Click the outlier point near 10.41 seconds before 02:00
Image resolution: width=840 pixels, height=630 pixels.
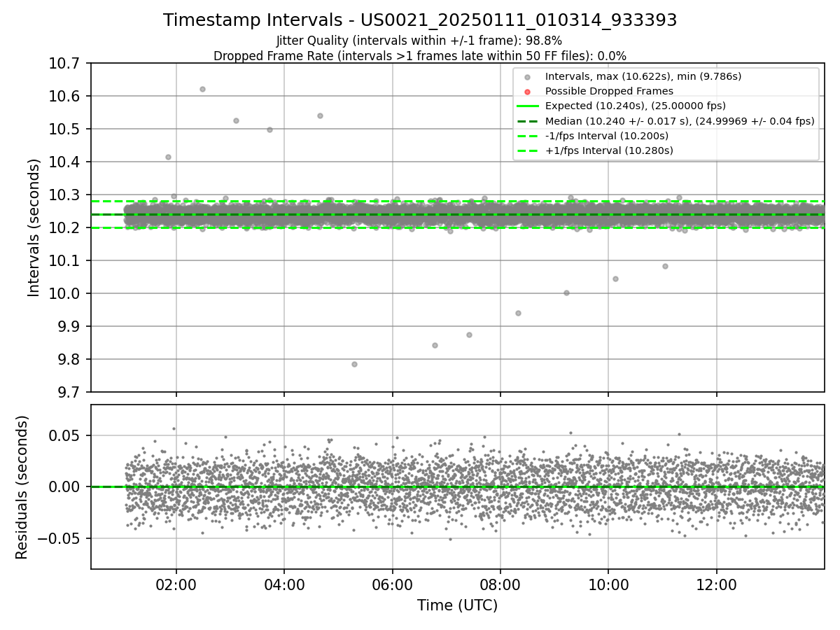168,157
